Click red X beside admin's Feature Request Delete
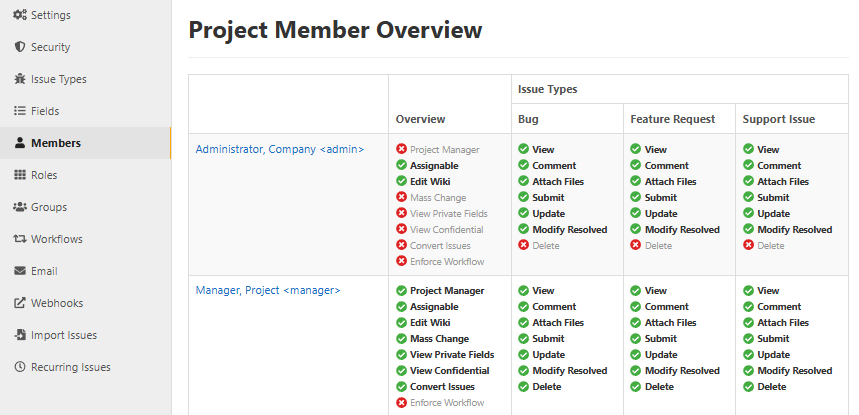The image size is (859, 415). pyautogui.click(x=635, y=245)
